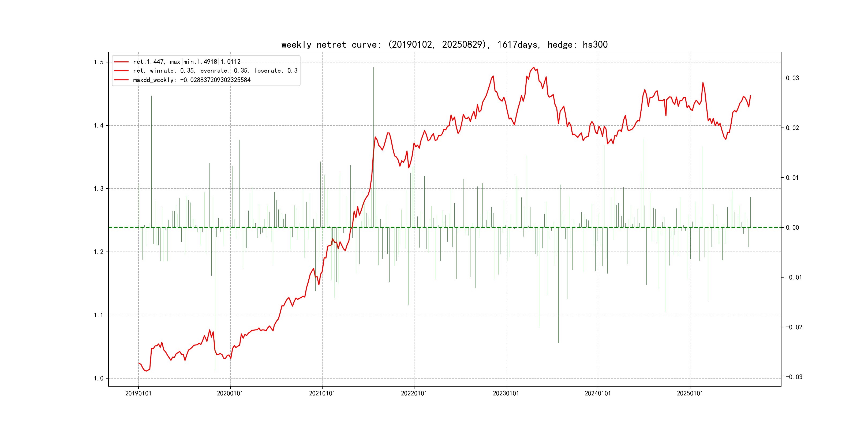This screenshot has height=434, width=868.
Task: Click the red swatch beside 'net:1.447' legend entry
Action: click(121, 62)
